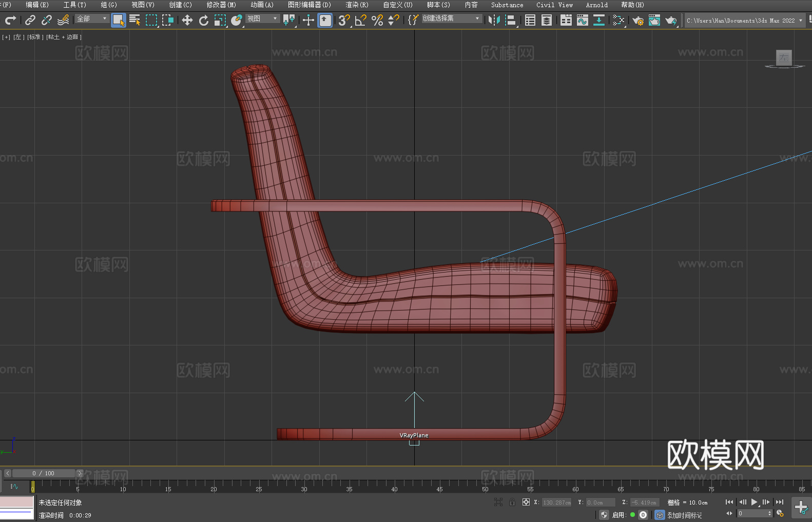This screenshot has height=522, width=812.
Task: Click the Redo arrow icon
Action: 10,20
